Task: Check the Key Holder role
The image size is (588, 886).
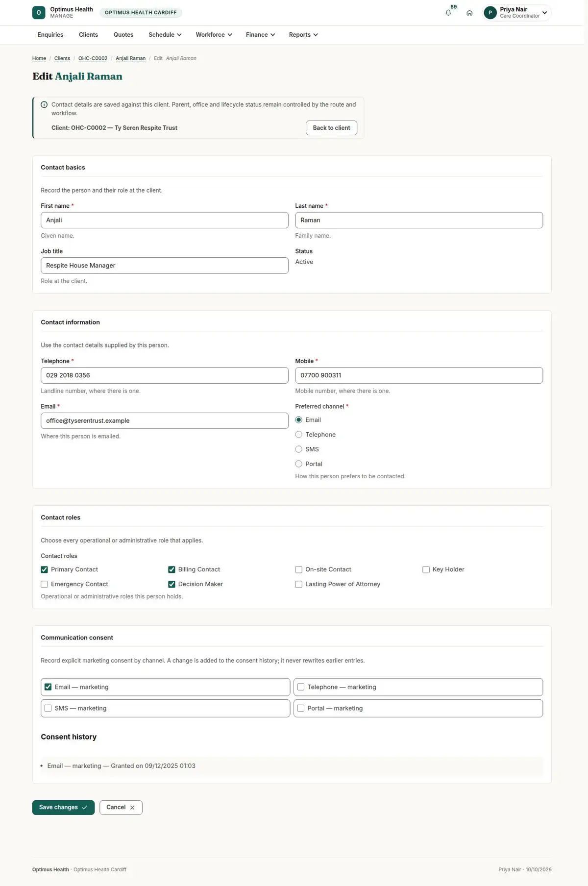Action: point(426,569)
